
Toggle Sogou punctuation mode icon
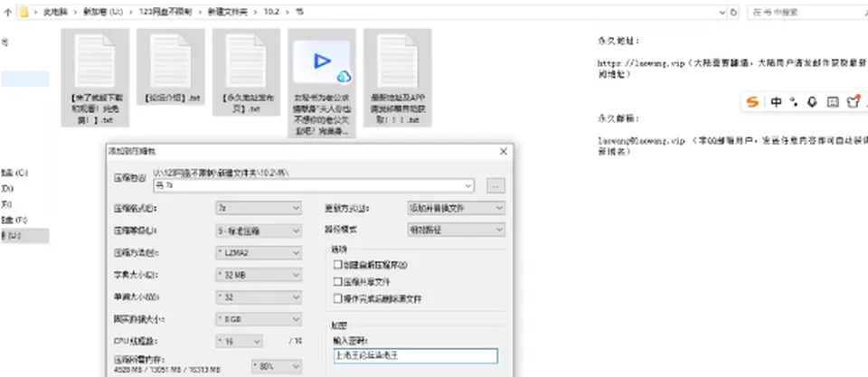795,102
